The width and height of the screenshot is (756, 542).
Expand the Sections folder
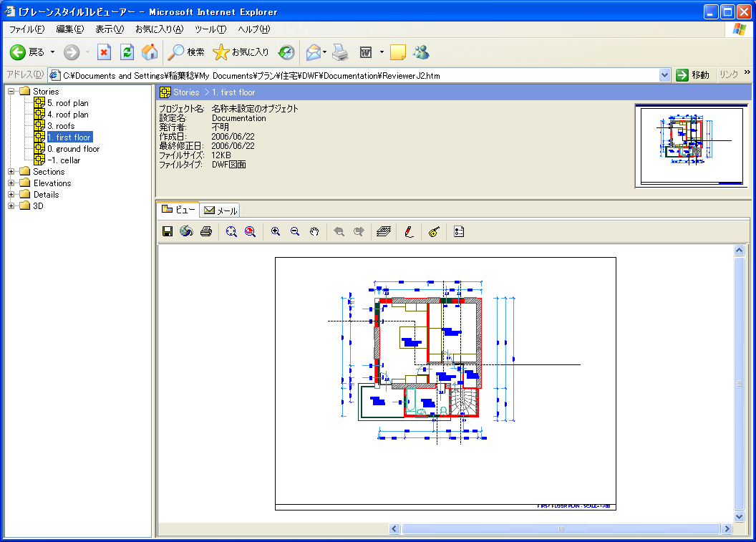point(11,171)
